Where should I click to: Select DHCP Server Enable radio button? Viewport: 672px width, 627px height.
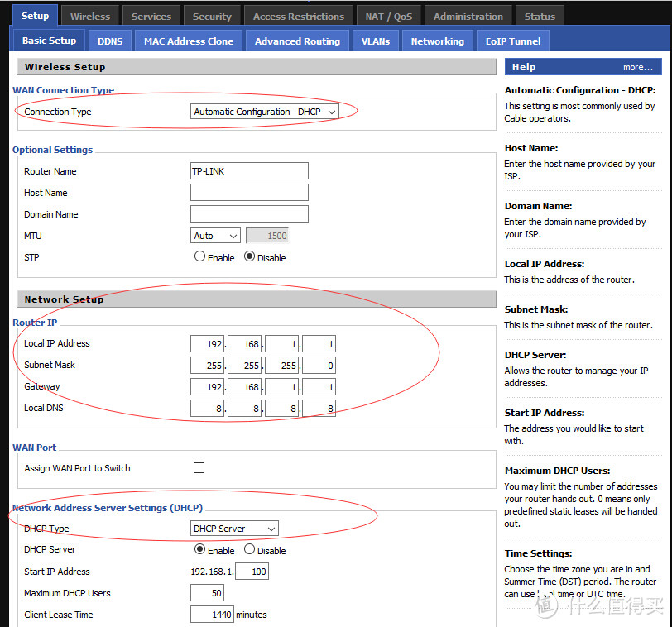click(199, 550)
